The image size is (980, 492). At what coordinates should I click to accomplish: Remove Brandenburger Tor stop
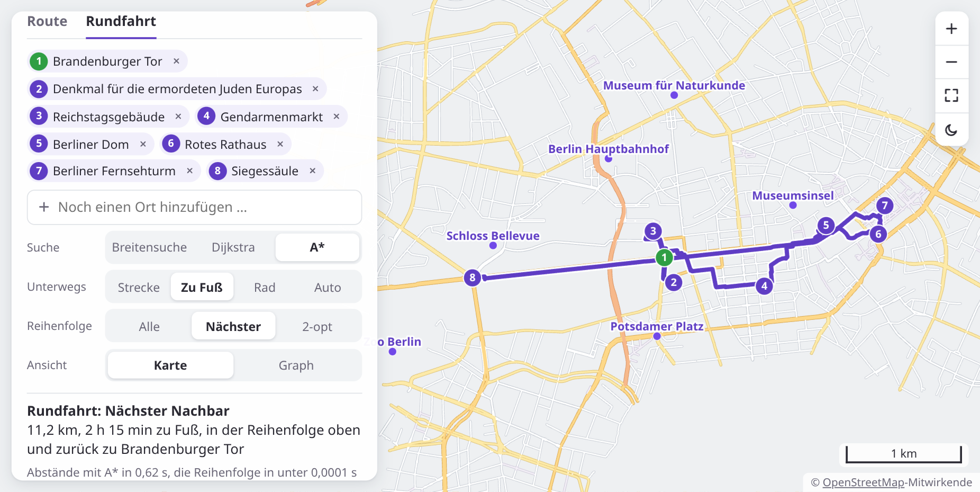pyautogui.click(x=177, y=61)
